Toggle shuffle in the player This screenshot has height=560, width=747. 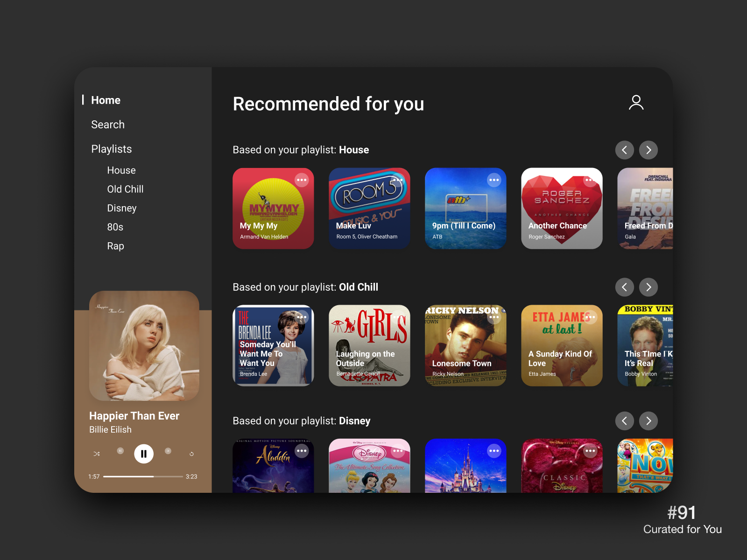(97, 454)
